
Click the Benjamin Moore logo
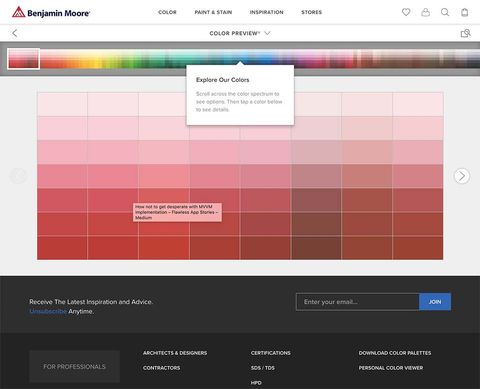(51, 13)
